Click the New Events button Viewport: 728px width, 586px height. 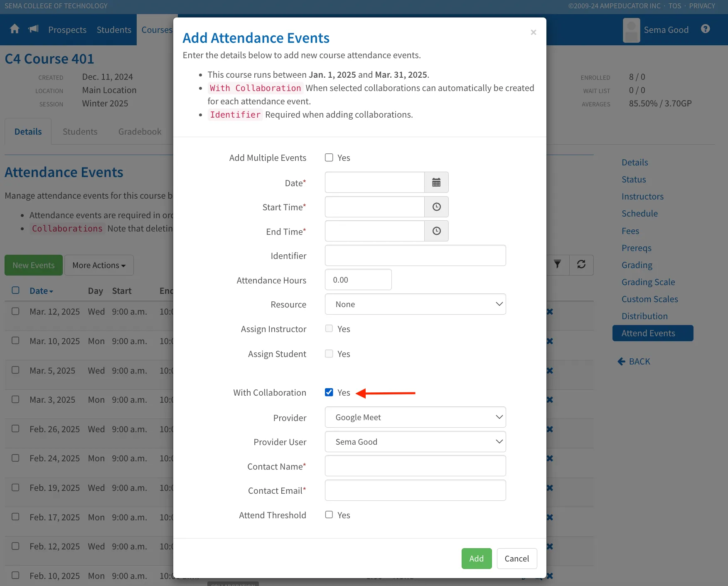click(x=34, y=265)
